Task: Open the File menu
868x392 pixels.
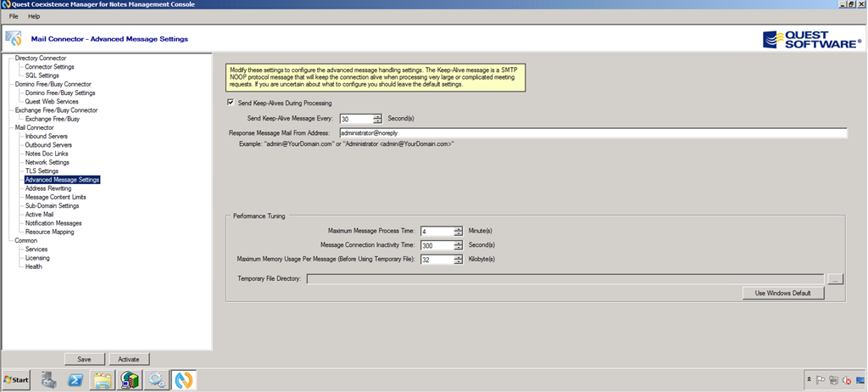Action: click(x=14, y=17)
